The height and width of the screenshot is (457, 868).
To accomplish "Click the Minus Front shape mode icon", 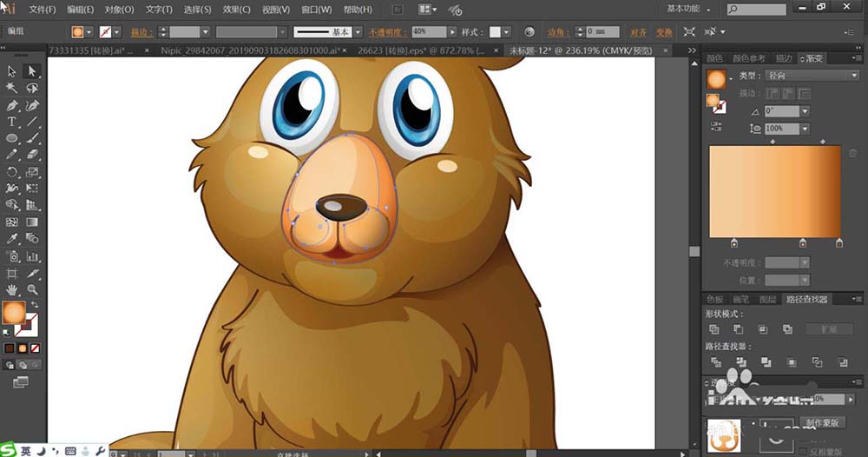I will coord(739,329).
